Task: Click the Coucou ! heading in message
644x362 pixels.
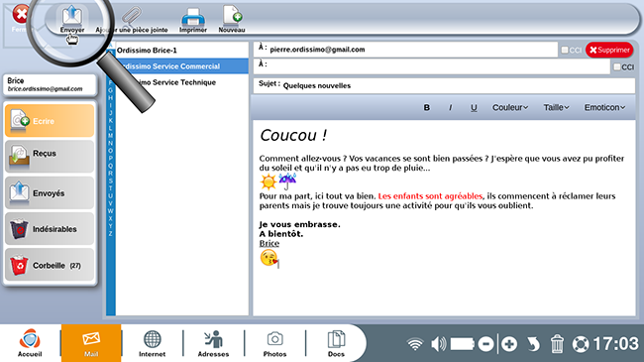Action: 293,135
